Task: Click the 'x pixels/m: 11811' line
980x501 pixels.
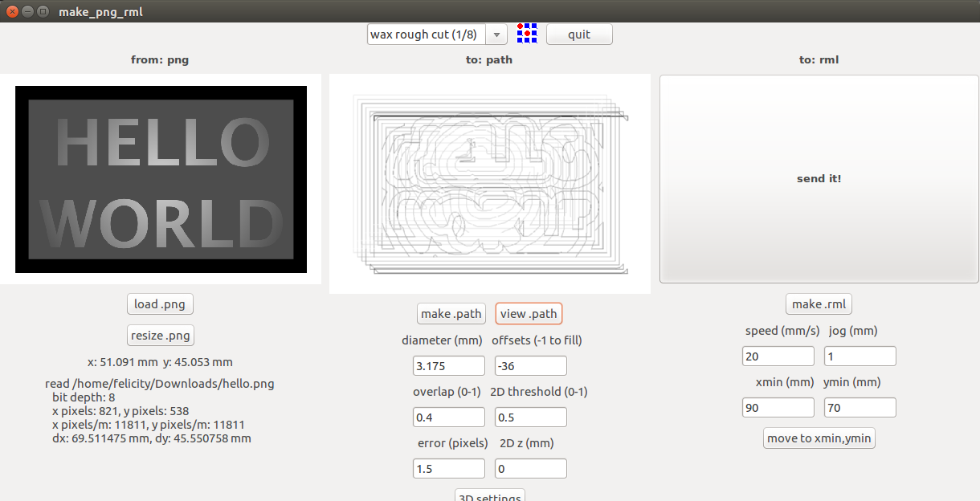Action: 149,425
